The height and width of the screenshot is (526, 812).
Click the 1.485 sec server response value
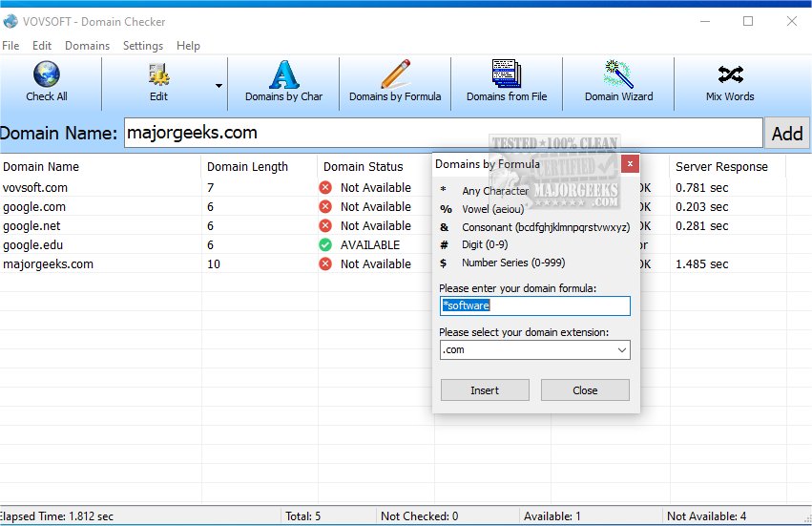pos(701,264)
